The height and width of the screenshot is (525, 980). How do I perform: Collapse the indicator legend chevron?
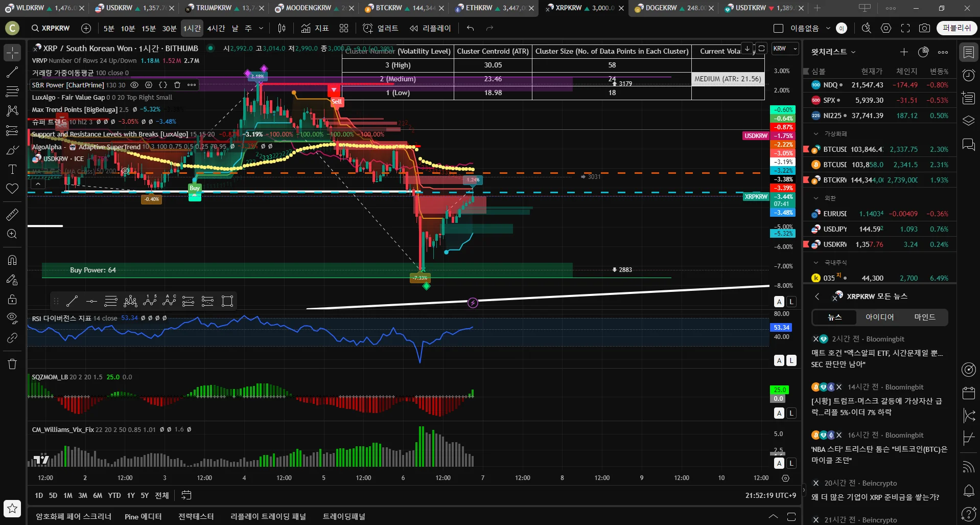38,184
